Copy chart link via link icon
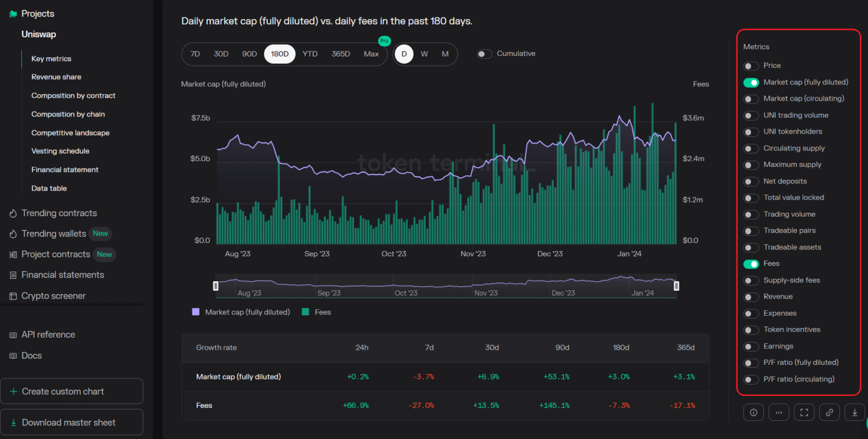868x439 pixels. click(x=830, y=412)
